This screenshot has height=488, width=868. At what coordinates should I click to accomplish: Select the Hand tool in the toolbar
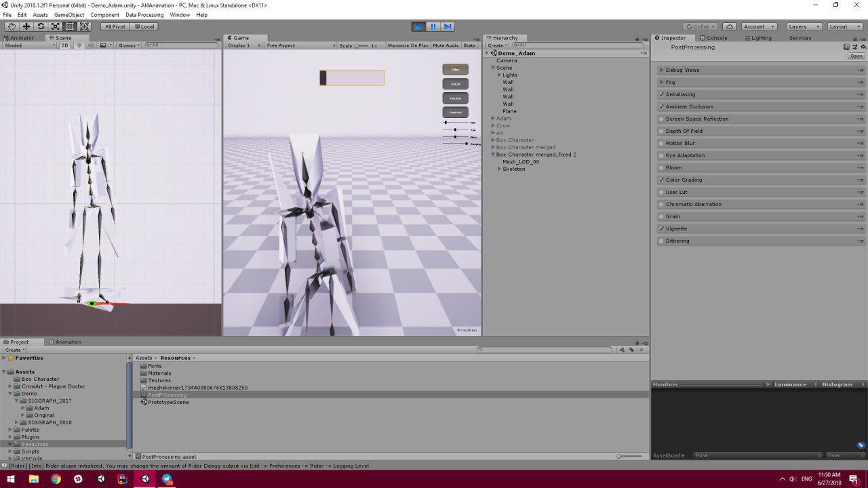click(11, 26)
